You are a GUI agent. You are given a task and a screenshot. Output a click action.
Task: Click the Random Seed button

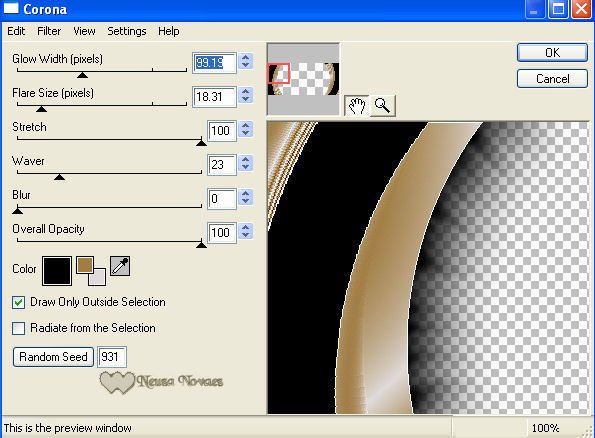(54, 357)
